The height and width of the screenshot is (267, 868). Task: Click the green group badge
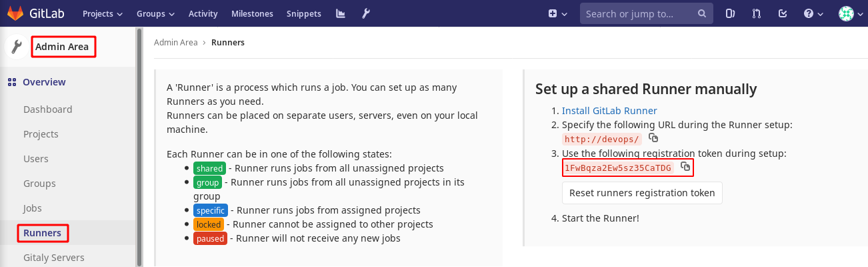click(208, 182)
